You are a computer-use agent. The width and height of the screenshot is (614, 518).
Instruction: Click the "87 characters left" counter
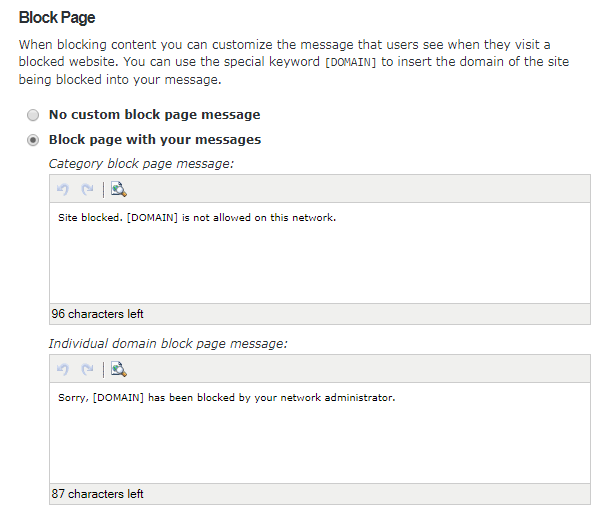pyautogui.click(x=98, y=494)
